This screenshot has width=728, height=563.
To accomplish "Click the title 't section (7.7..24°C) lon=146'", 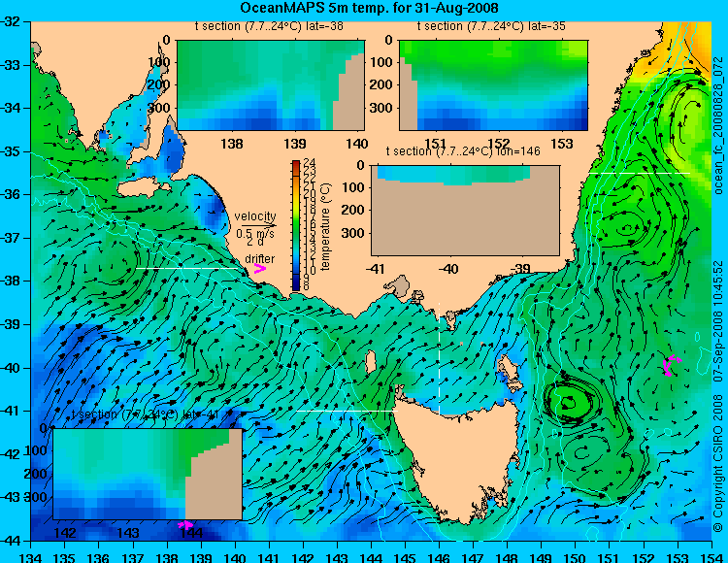I will (x=463, y=150).
